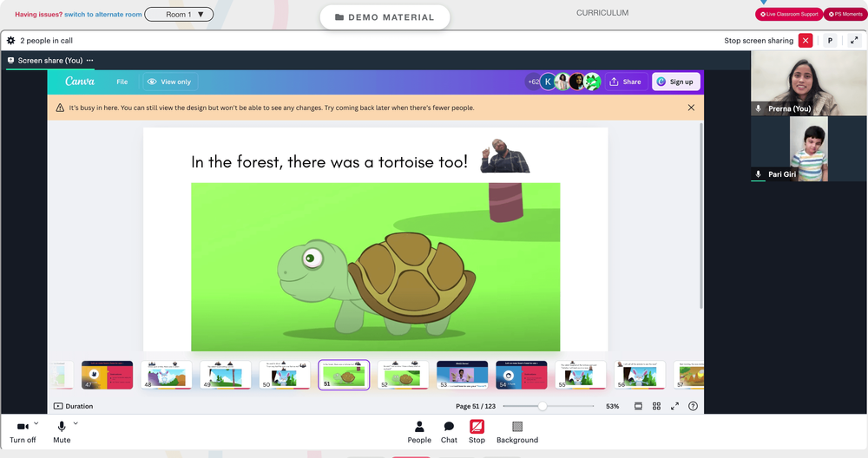The image size is (868, 458).
Task: Click the Canva Share button
Action: (x=626, y=82)
